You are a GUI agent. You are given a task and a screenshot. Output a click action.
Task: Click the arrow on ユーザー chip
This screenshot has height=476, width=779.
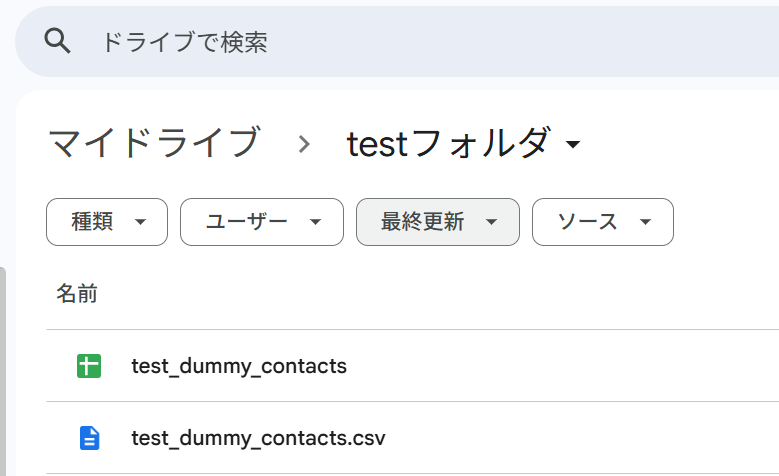(x=315, y=222)
